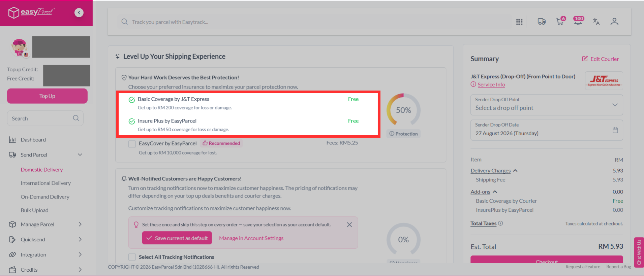This screenshot has height=276, width=644.
Task: View notifications with the 100 badge
Action: tap(578, 21)
